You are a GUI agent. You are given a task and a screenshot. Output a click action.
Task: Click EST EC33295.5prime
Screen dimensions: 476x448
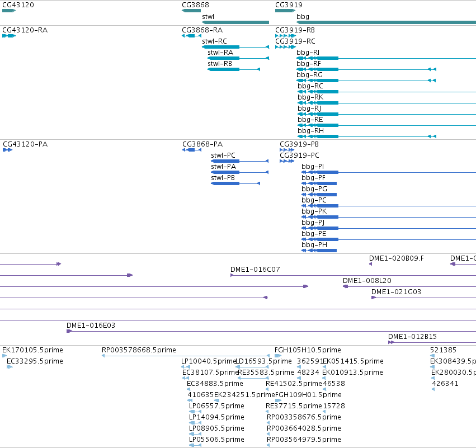point(10,367)
